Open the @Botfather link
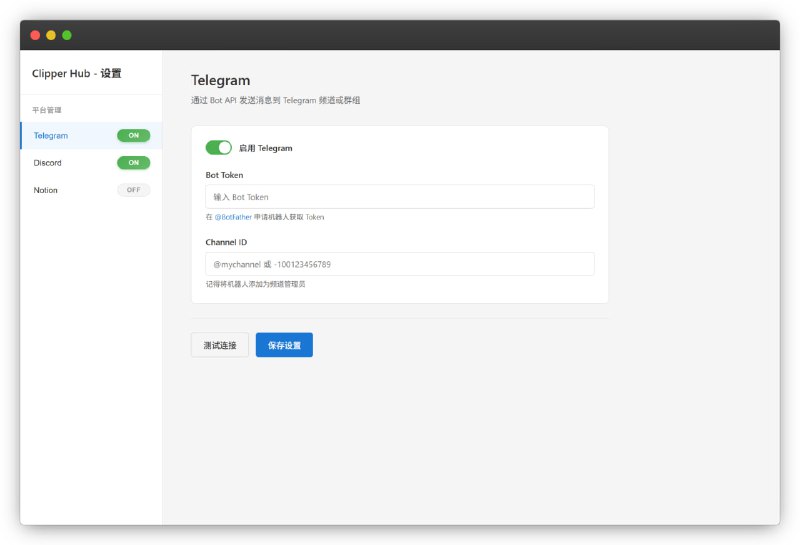 [x=233, y=217]
